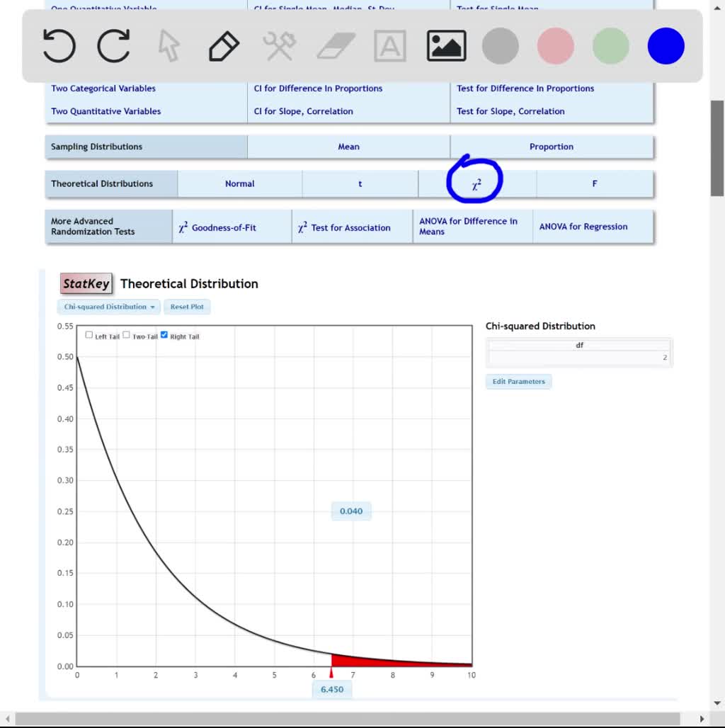Image resolution: width=725 pixels, height=728 pixels.
Task: Click the Undo icon
Action: (59, 45)
